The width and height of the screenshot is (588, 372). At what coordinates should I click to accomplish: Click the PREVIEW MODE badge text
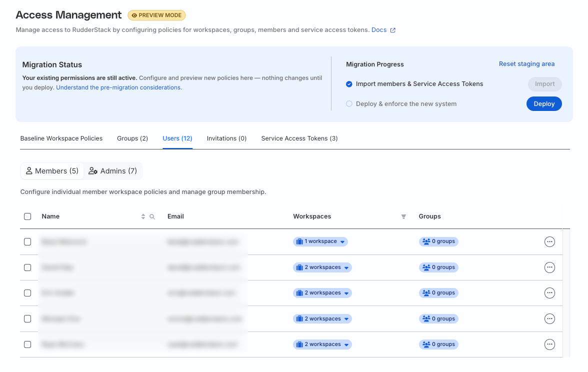160,15
